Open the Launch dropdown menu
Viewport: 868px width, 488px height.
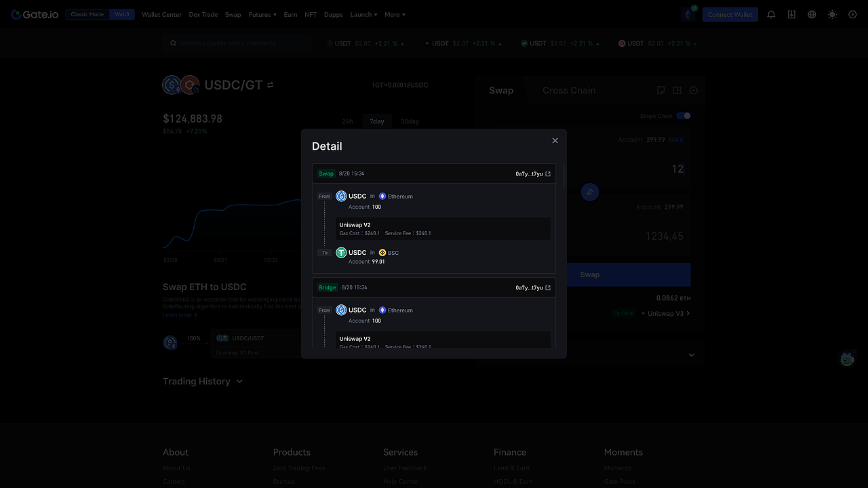[363, 14]
